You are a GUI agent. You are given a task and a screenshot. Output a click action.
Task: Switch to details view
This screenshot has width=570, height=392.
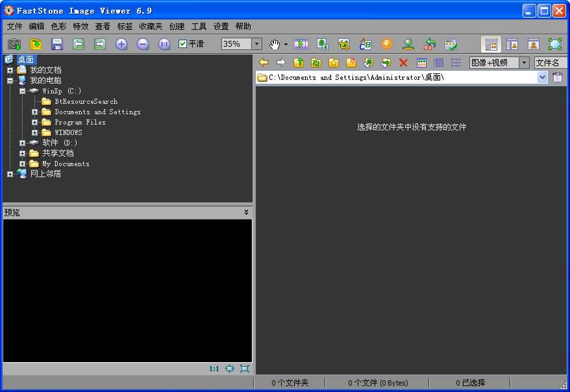(x=439, y=62)
